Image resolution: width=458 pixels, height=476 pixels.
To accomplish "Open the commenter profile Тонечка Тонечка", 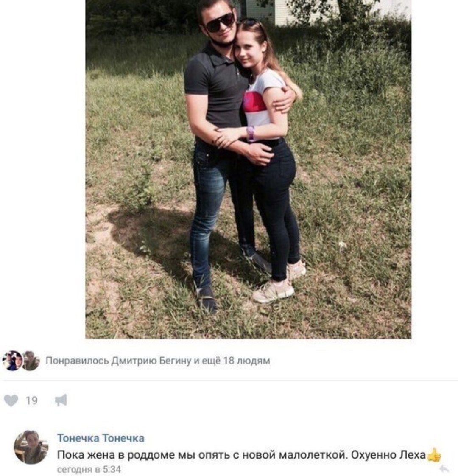I will [x=101, y=438].
